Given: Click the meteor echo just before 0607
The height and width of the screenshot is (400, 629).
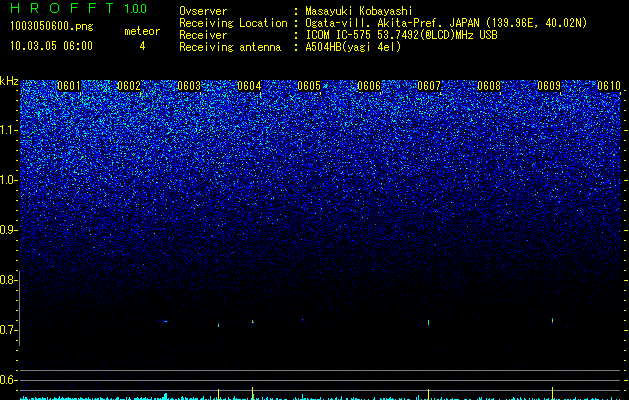Looking at the screenshot, I should [x=428, y=322].
